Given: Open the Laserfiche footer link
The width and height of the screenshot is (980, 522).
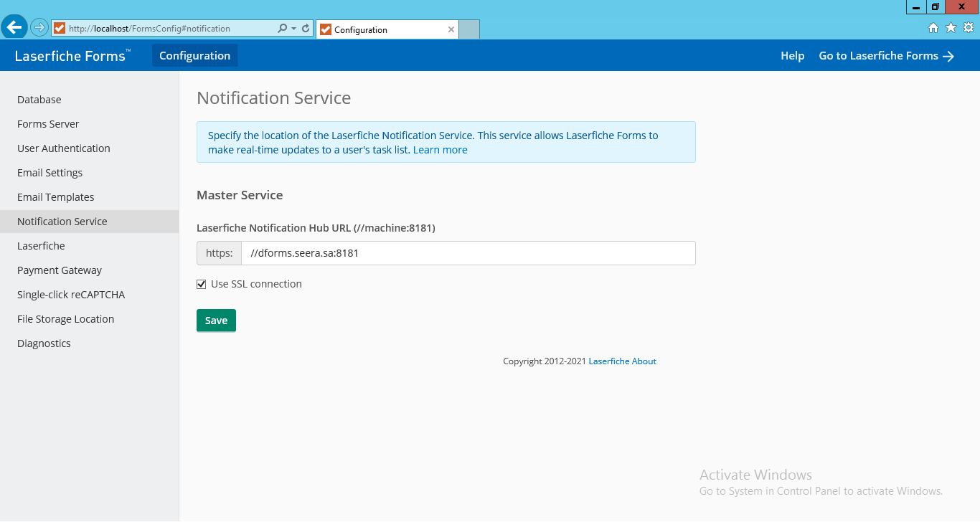Looking at the screenshot, I should tap(608, 361).
